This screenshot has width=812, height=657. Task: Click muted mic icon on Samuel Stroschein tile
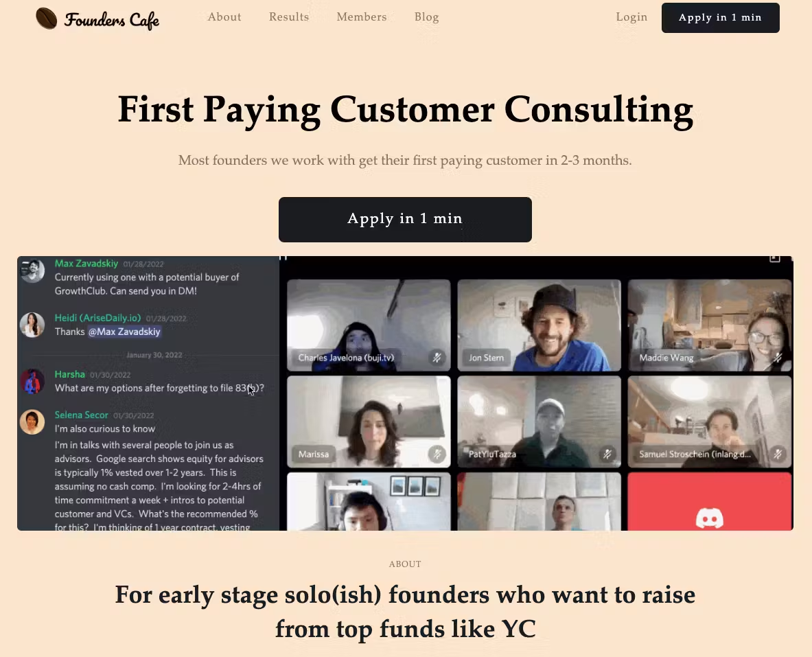tap(777, 454)
